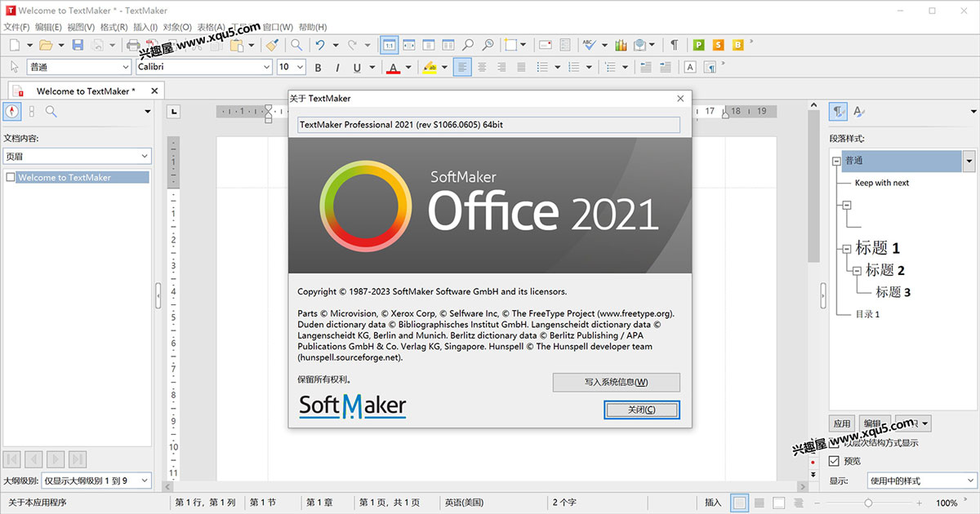Image resolution: width=980 pixels, height=514 pixels.
Task: Open the 编辑(E) menu
Action: (48, 27)
